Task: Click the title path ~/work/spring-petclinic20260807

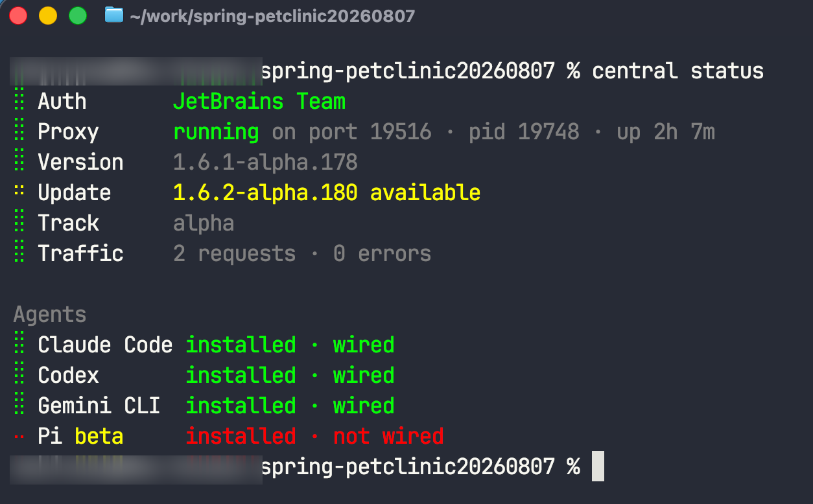Action: pyautogui.click(x=272, y=16)
